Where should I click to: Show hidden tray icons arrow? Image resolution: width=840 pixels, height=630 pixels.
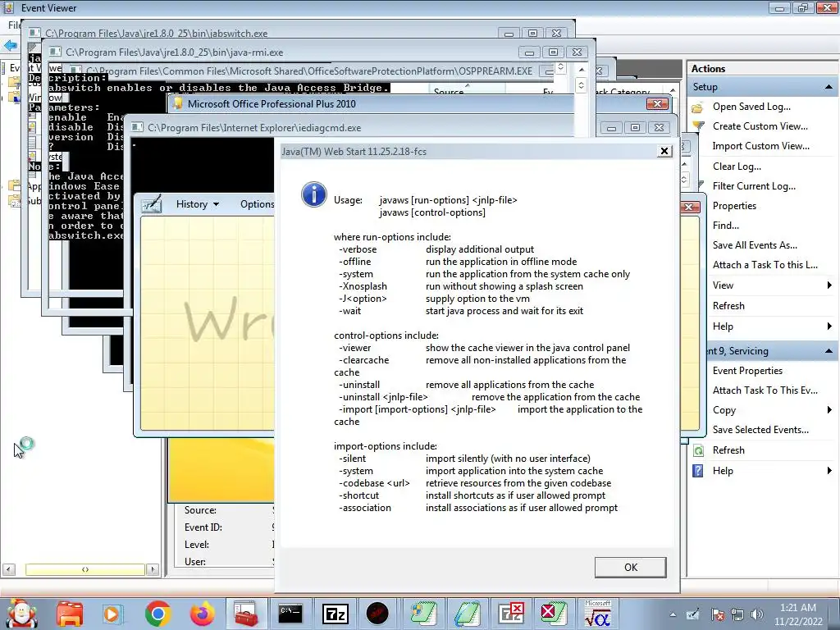pyautogui.click(x=673, y=614)
